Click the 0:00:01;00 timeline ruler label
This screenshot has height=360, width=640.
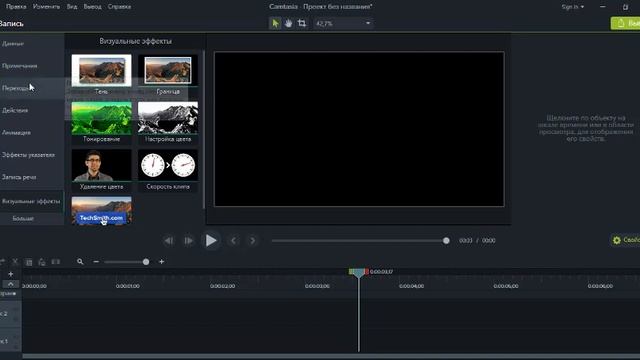(128, 286)
